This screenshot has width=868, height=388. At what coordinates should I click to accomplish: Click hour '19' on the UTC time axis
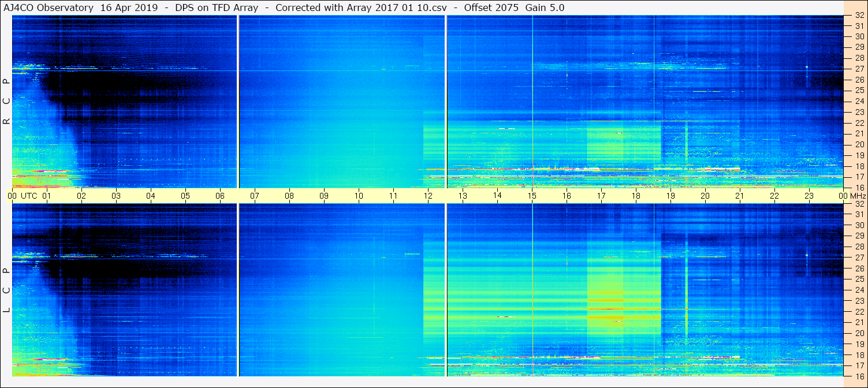[670, 196]
